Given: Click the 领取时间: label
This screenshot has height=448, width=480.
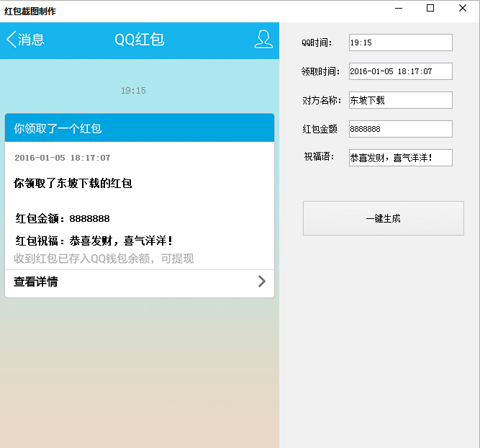Looking at the screenshot, I should coord(320,71).
